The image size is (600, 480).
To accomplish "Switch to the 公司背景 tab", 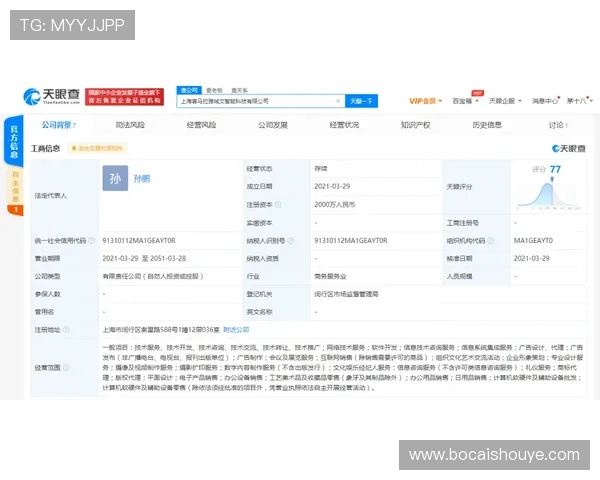I will pyautogui.click(x=59, y=125).
